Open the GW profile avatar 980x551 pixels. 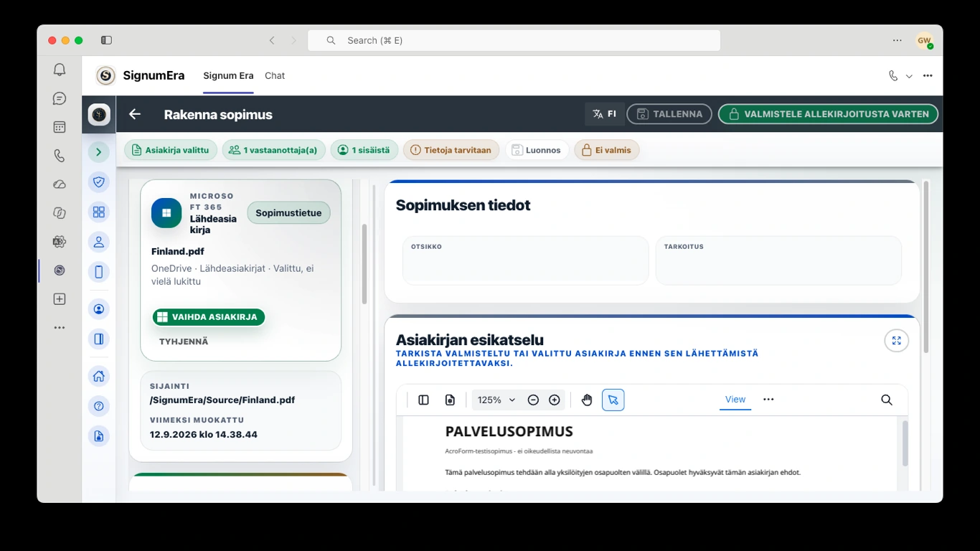924,41
